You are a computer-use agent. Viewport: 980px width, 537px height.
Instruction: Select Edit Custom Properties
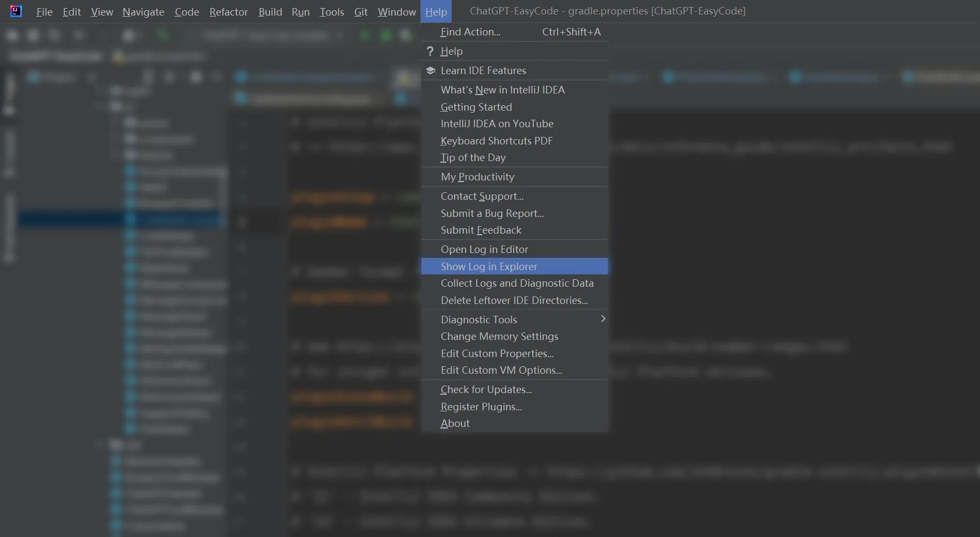pos(514,353)
